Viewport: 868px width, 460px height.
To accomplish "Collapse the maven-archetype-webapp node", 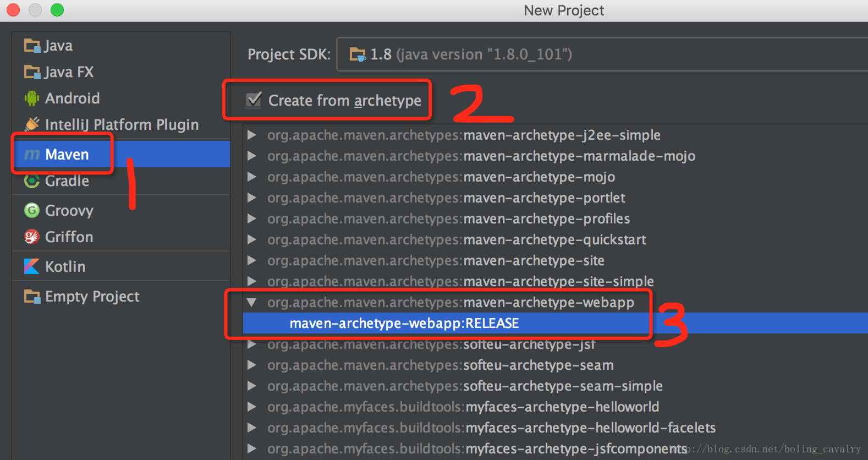I will 252,302.
